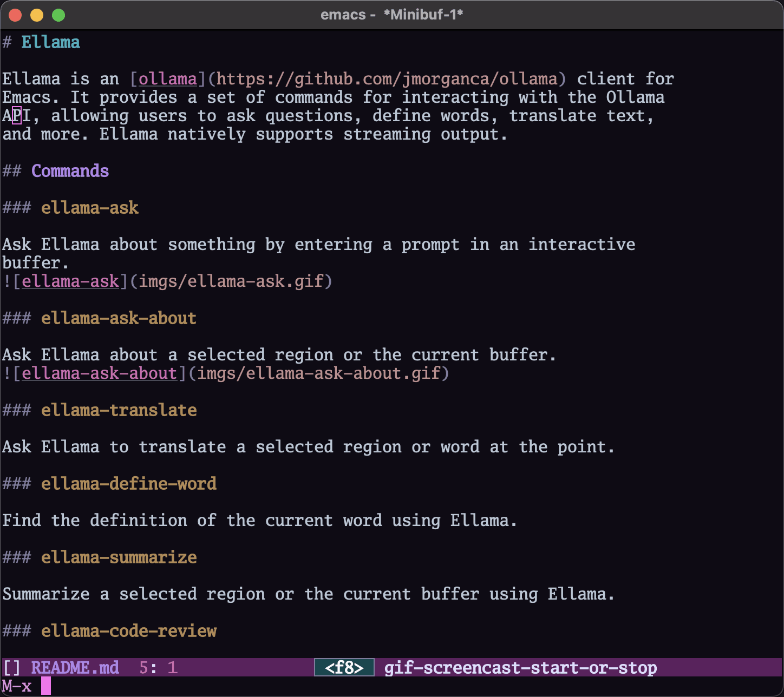Screen dimensions: 784x697
Task: Click the ellama-define-word heading
Action: 129,484
